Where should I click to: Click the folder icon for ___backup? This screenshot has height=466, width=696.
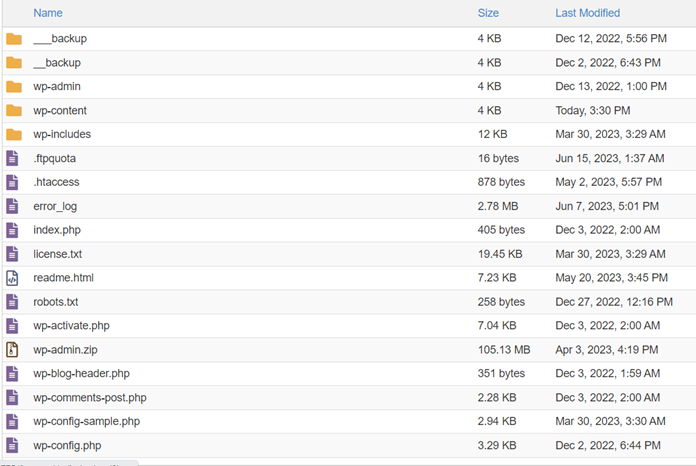pos(14,39)
